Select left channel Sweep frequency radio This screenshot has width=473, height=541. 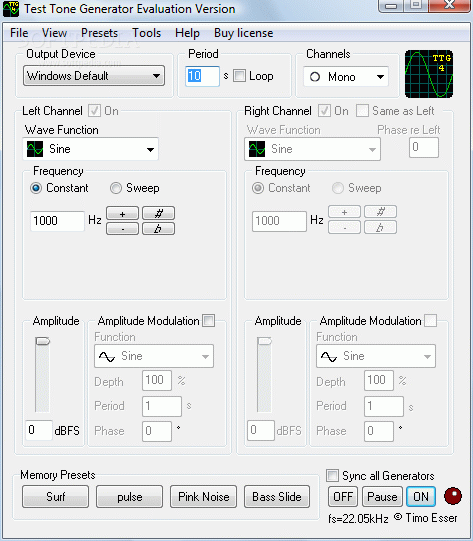point(116,188)
